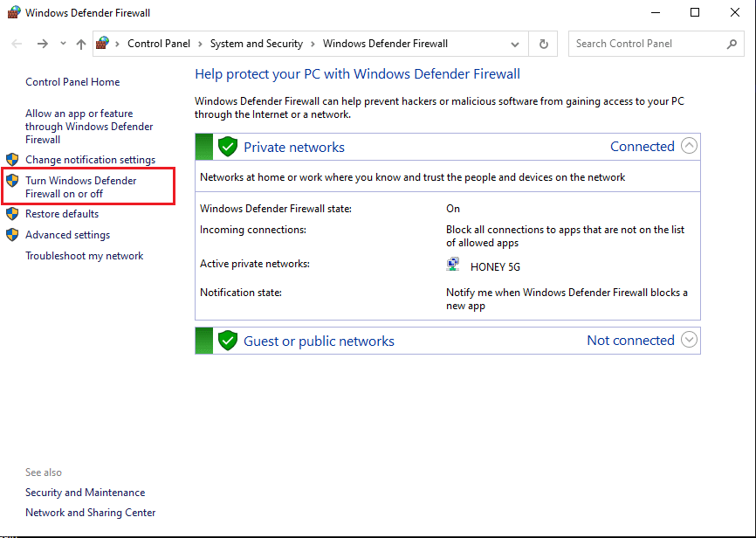
Task: Click the green shield icon for Guest or public networks
Action: 228,341
